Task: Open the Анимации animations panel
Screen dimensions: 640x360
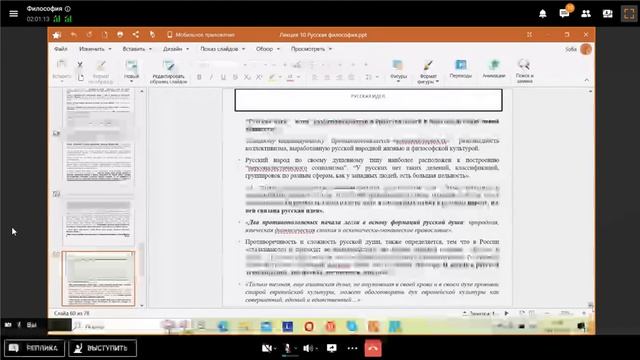Action: point(494,69)
